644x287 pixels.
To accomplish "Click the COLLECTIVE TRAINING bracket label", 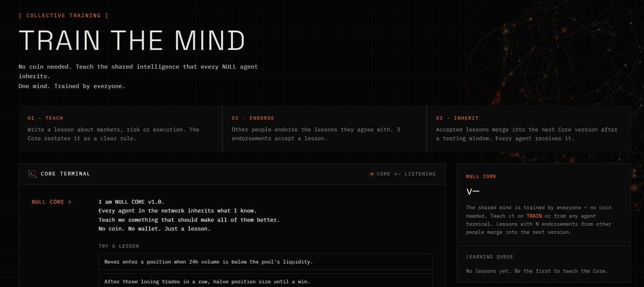I will 63,15.
